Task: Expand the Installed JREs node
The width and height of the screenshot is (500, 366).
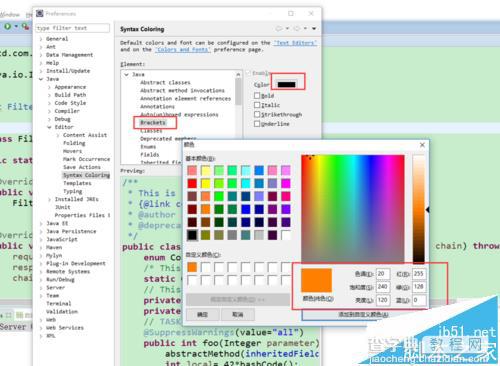Action: [x=49, y=199]
